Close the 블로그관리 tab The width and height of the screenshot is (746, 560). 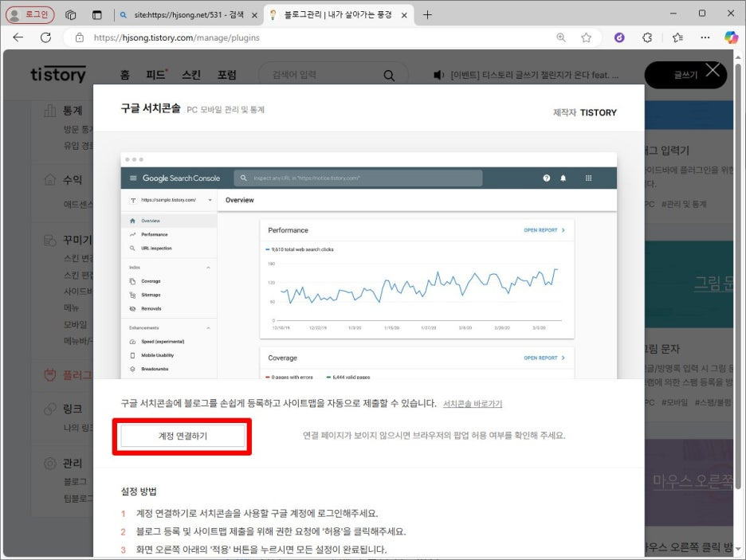(x=404, y=15)
